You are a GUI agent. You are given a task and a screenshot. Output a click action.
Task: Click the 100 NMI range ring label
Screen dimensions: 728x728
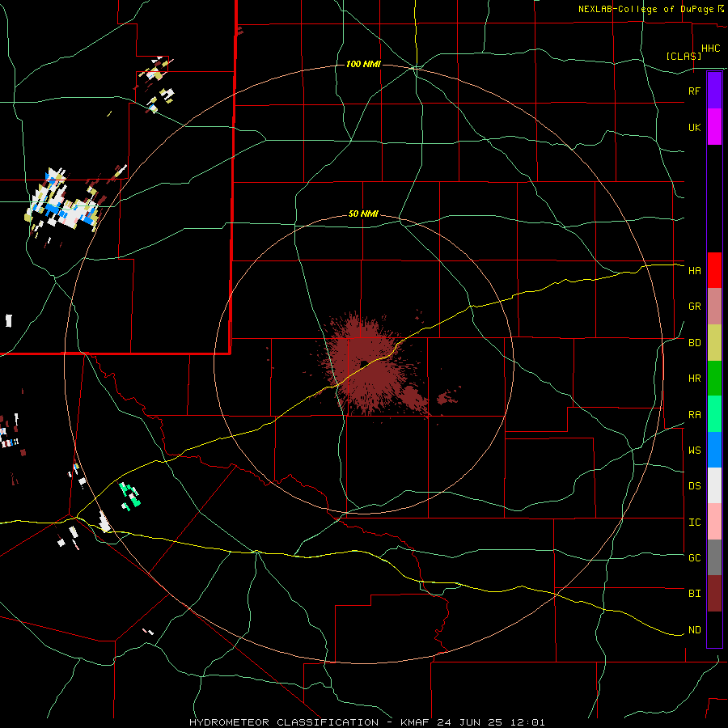pyautogui.click(x=363, y=64)
